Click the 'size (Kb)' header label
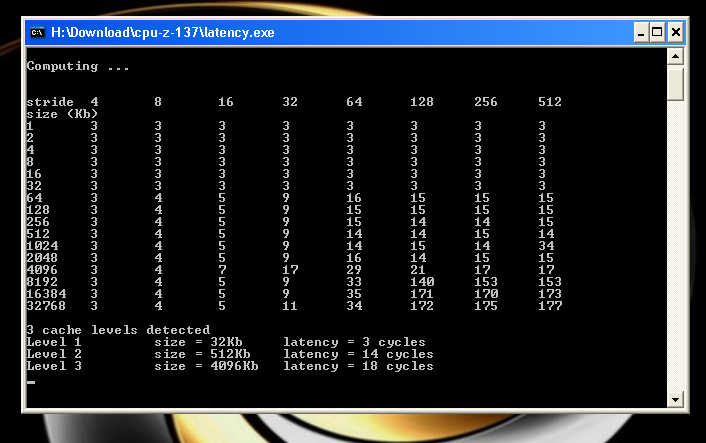This screenshot has width=706, height=443. tap(62, 114)
